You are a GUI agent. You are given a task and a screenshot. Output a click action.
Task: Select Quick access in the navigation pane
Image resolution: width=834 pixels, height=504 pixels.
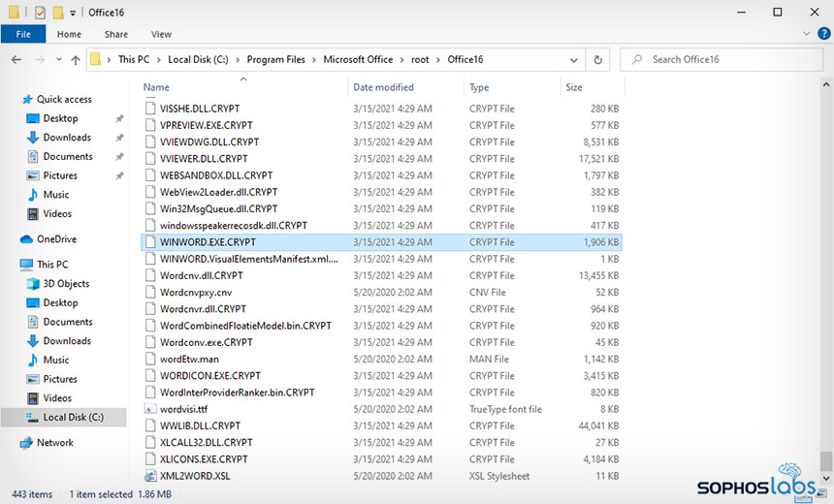(64, 99)
